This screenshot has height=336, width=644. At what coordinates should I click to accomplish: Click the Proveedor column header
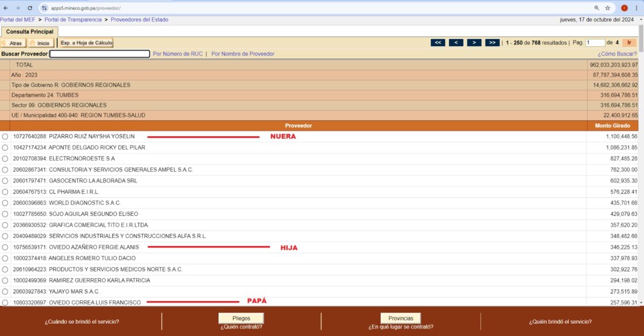tap(298, 125)
